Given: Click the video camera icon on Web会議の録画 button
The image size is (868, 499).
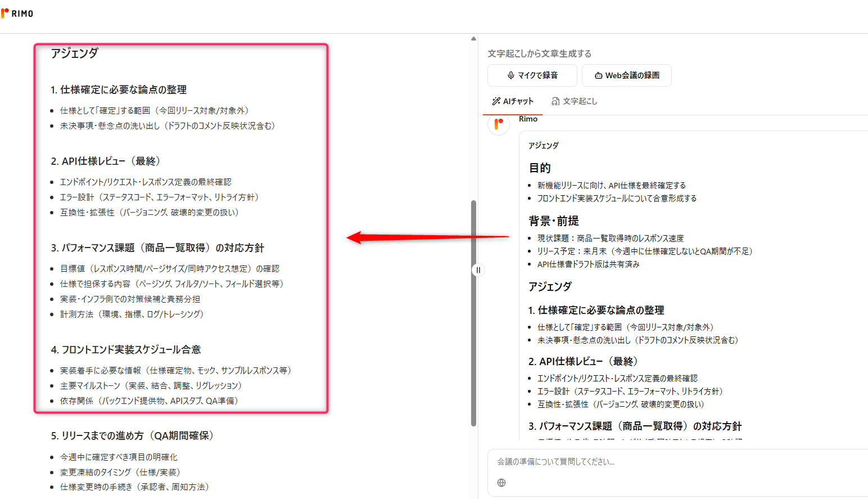Looking at the screenshot, I should click(x=598, y=75).
